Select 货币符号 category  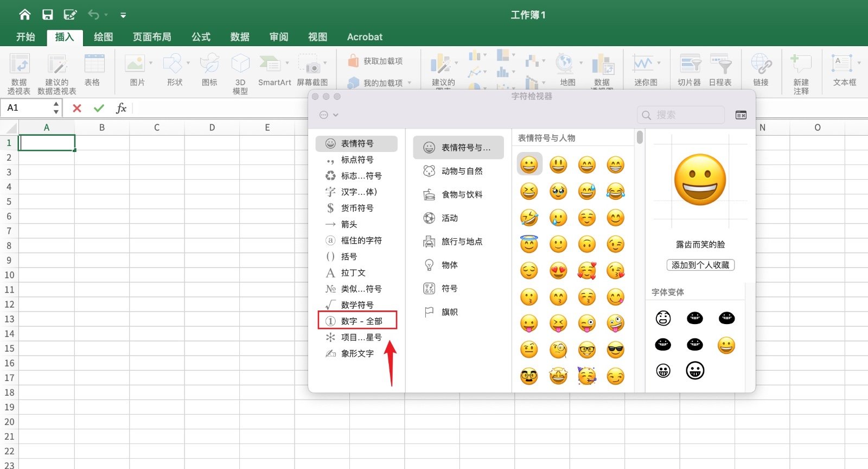[356, 208]
